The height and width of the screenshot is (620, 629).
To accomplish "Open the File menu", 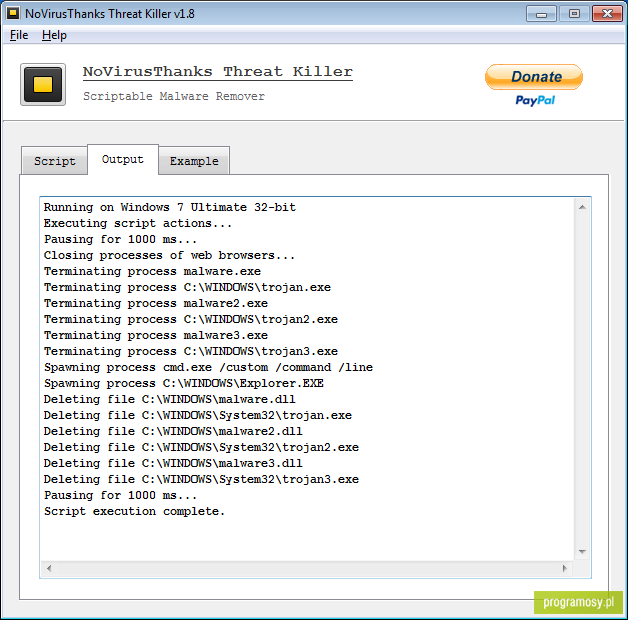I will coord(19,35).
